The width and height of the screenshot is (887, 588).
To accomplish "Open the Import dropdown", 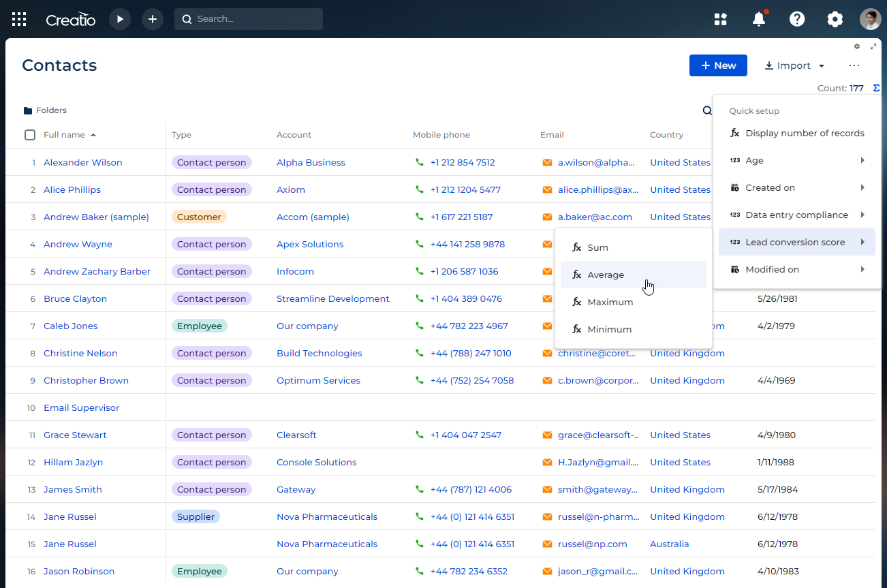I will click(794, 65).
